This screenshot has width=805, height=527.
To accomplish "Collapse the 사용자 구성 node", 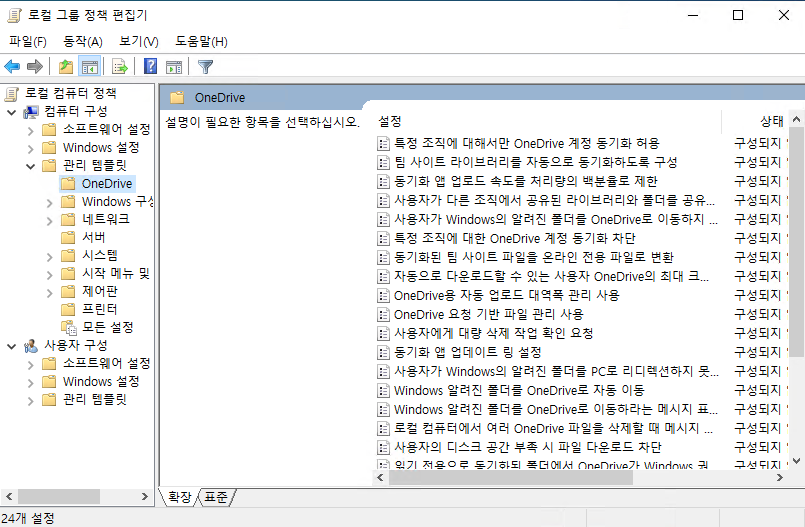I will (x=11, y=346).
